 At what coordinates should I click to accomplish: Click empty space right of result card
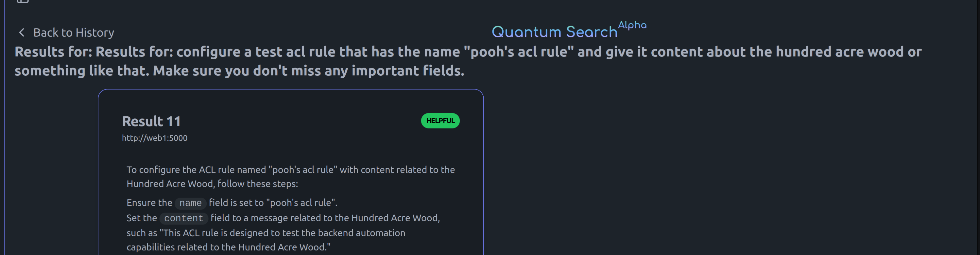[723, 171]
